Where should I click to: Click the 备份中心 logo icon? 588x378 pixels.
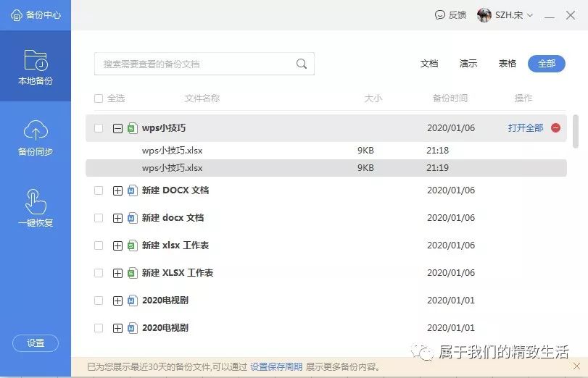(x=17, y=15)
